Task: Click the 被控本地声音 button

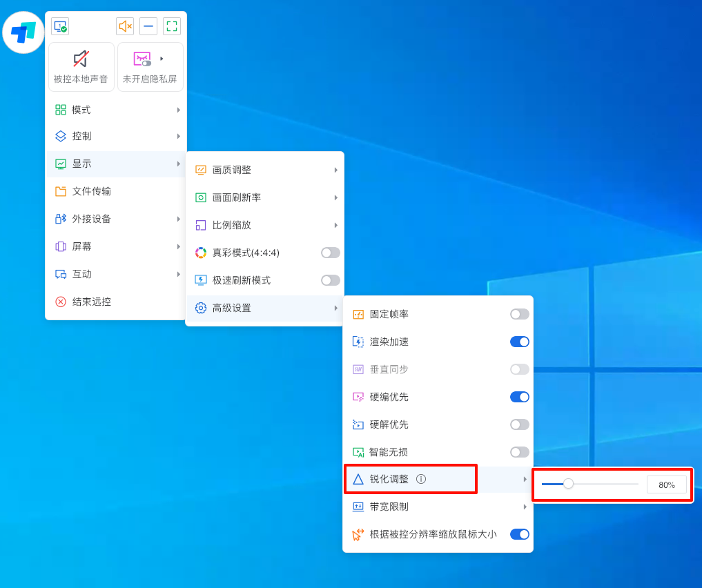Action: [x=81, y=67]
